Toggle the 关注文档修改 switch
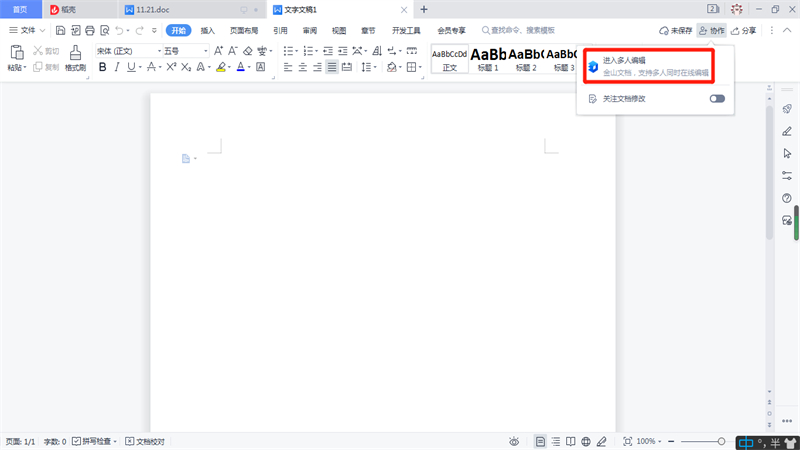Image resolution: width=800 pixels, height=450 pixels. coord(717,99)
